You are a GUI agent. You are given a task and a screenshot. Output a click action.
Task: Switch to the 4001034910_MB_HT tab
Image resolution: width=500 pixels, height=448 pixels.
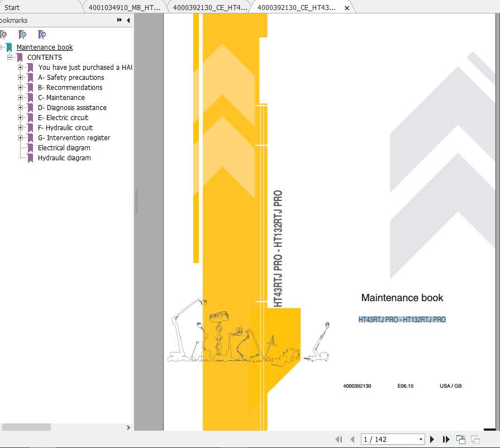pyautogui.click(x=125, y=7)
